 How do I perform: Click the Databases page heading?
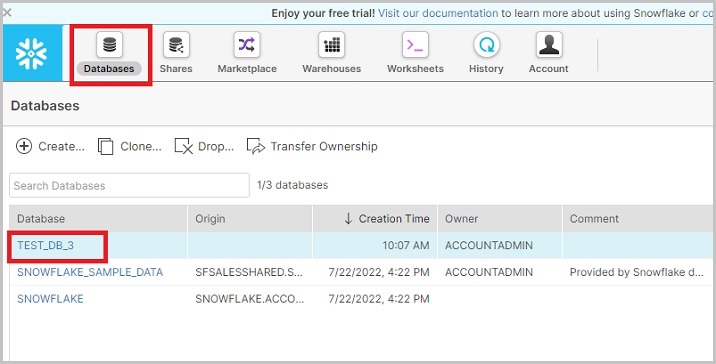point(45,106)
